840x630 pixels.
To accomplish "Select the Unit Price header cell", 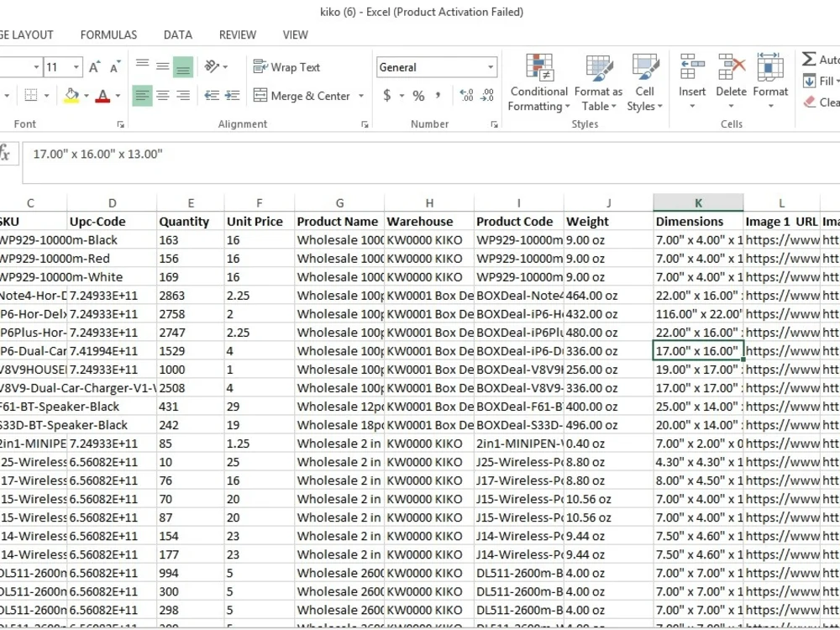I will click(x=260, y=222).
